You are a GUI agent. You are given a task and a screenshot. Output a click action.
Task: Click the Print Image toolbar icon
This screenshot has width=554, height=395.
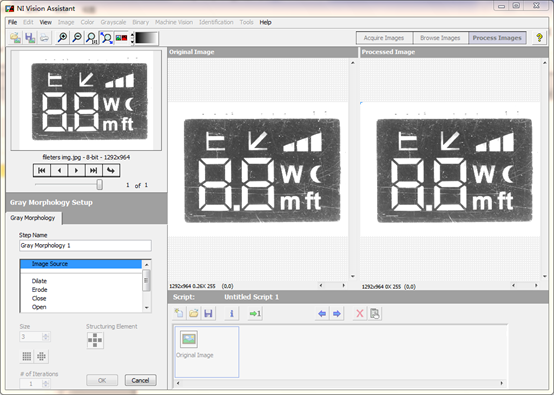pyautogui.click(x=44, y=38)
